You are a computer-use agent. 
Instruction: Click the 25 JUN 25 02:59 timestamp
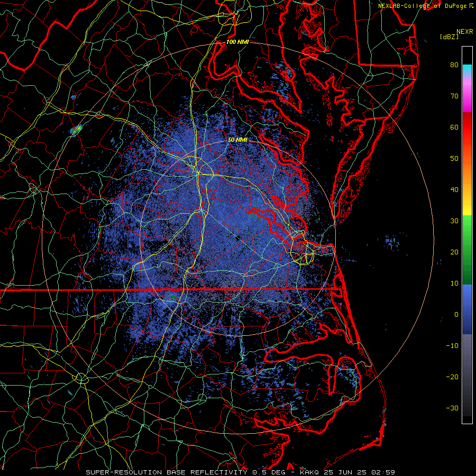pos(359,472)
